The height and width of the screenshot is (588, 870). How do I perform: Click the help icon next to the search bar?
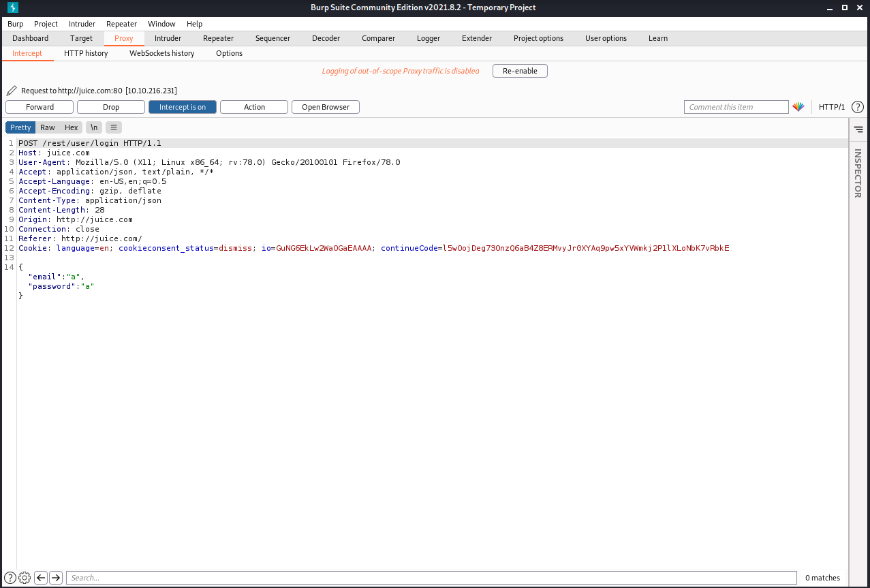click(10, 578)
